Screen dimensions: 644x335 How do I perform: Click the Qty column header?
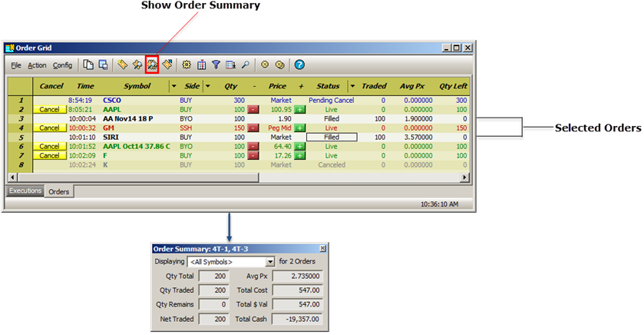pyautogui.click(x=231, y=86)
